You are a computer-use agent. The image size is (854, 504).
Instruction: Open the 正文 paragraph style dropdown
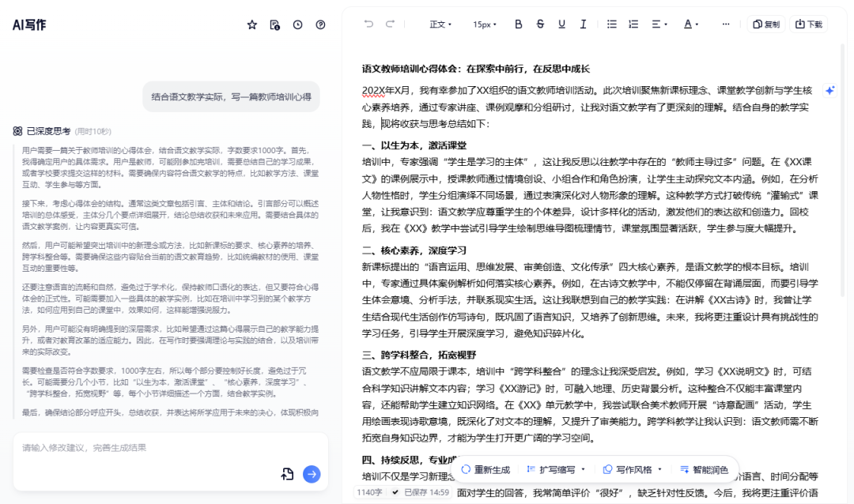click(x=440, y=24)
